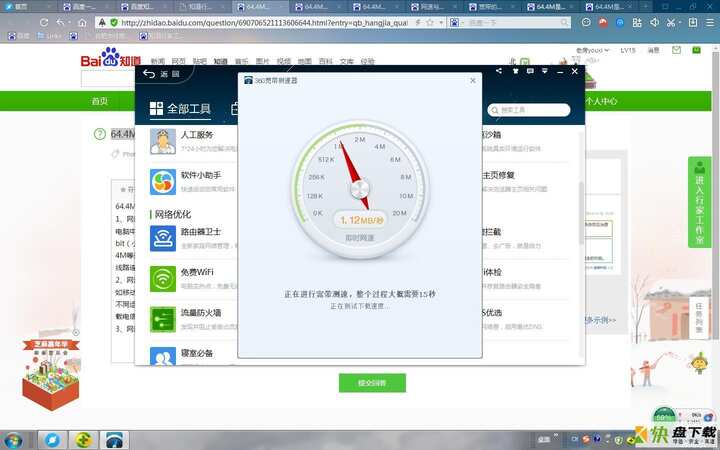Viewport: 720px width, 450px height.
Task: Open the 任务列表 side panel button
Action: 699,318
